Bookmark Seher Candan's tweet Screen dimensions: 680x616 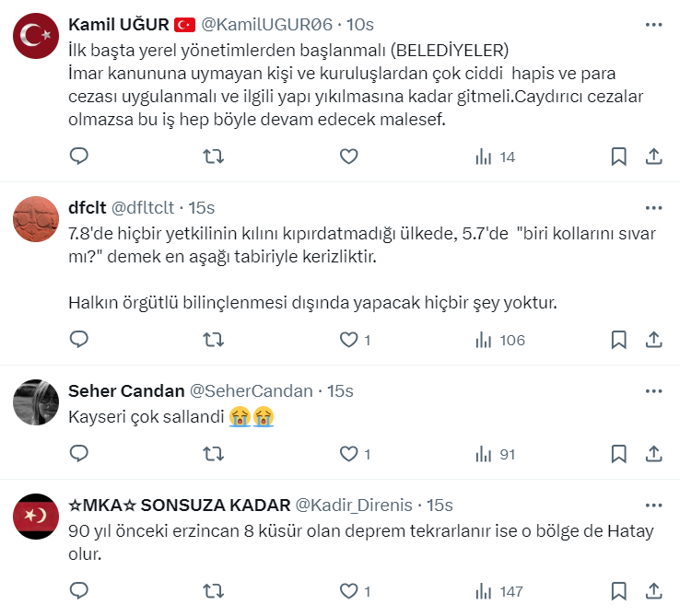pos(619,454)
